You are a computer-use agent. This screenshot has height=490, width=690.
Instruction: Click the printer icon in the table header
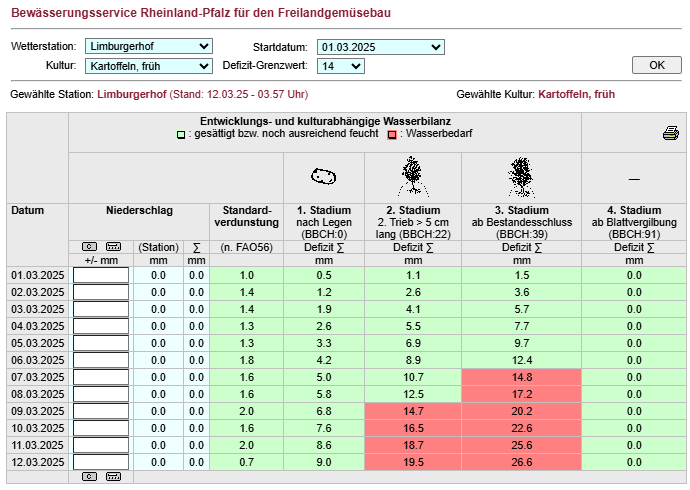pos(670,134)
